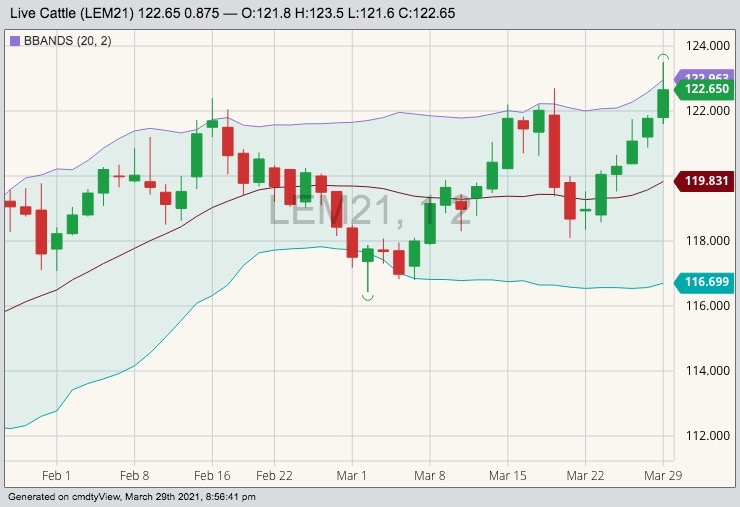
Task: Click the Feb 1 date axis label
Action: (x=56, y=475)
